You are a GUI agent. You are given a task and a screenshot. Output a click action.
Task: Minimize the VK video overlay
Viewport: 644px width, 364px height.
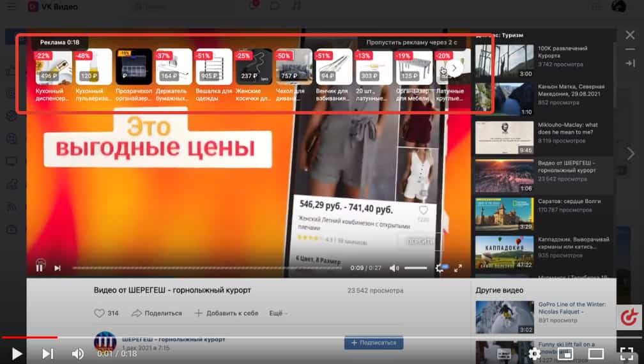tap(630, 49)
